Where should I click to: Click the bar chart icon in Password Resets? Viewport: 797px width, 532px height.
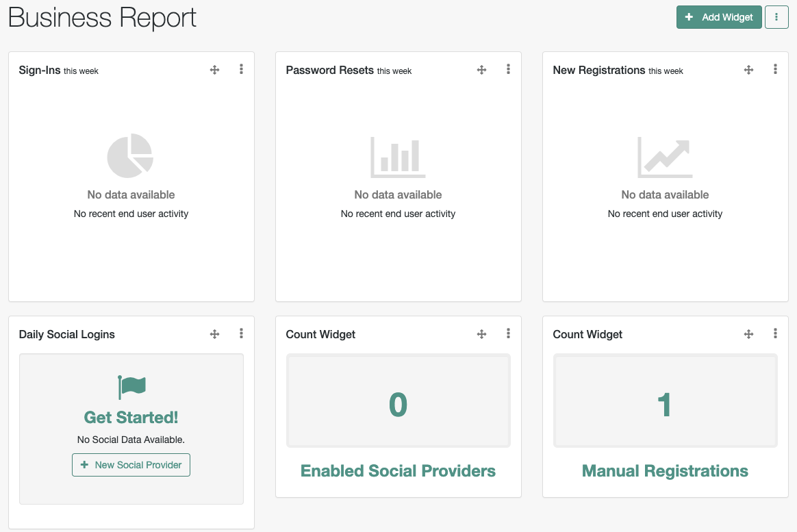398,155
